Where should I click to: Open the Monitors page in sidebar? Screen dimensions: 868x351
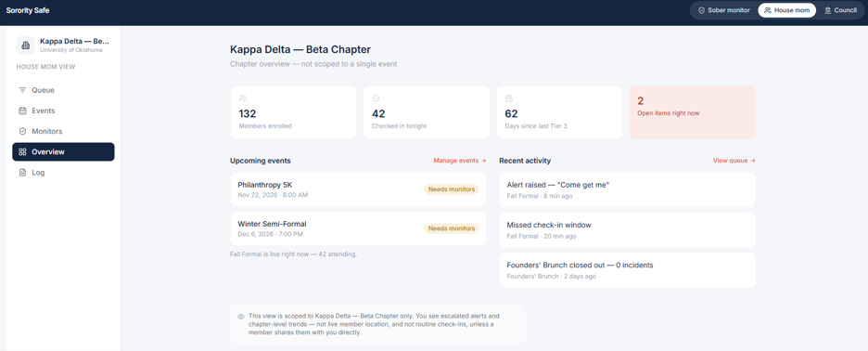tap(63, 132)
